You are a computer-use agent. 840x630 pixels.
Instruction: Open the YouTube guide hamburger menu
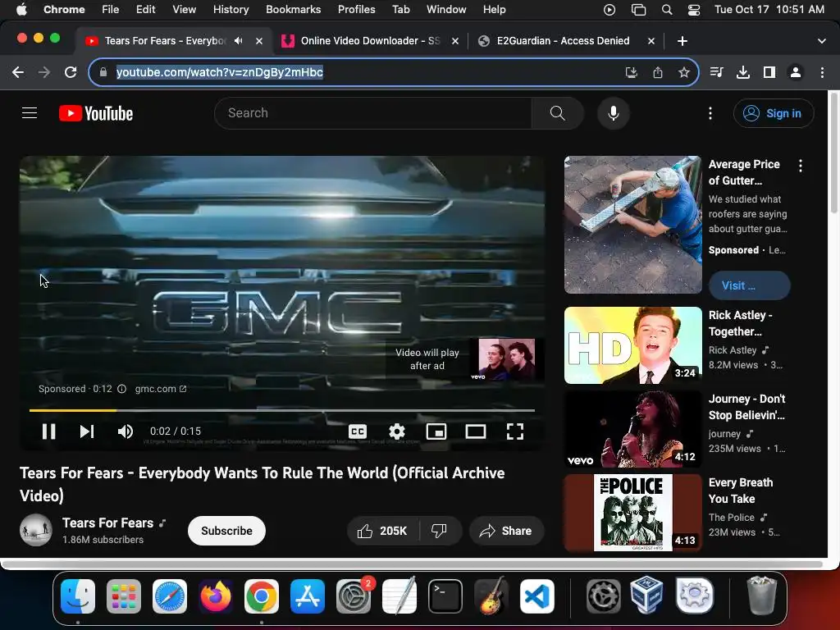click(x=30, y=113)
